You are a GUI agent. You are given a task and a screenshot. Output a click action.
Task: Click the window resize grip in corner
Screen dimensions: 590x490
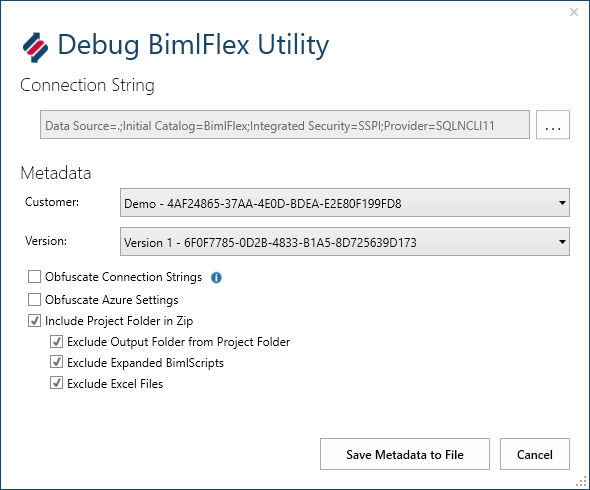click(x=582, y=482)
